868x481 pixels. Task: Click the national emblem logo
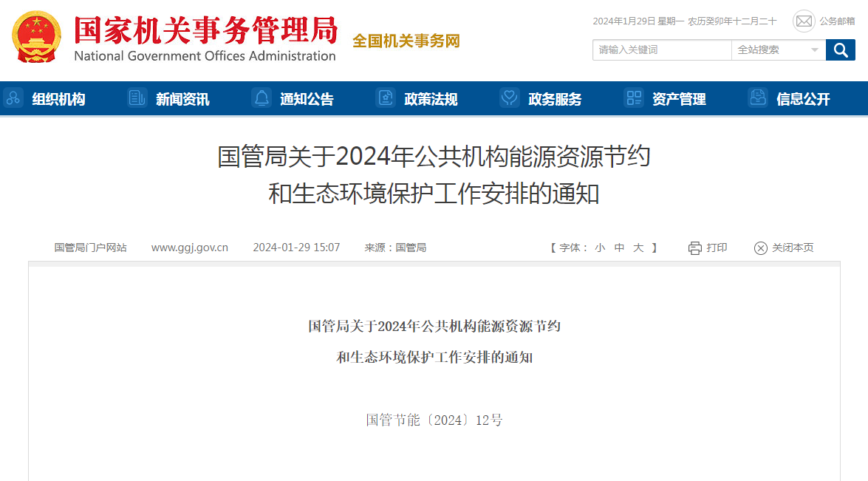point(36,37)
